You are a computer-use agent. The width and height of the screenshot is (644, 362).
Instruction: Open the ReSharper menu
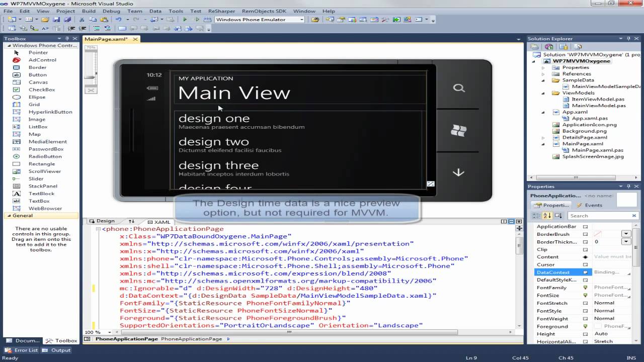221,11
